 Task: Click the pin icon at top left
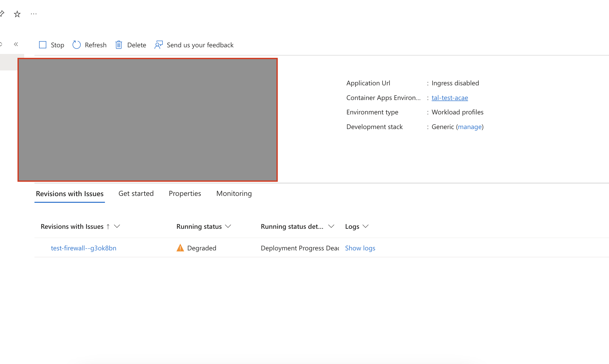[x=2, y=13]
